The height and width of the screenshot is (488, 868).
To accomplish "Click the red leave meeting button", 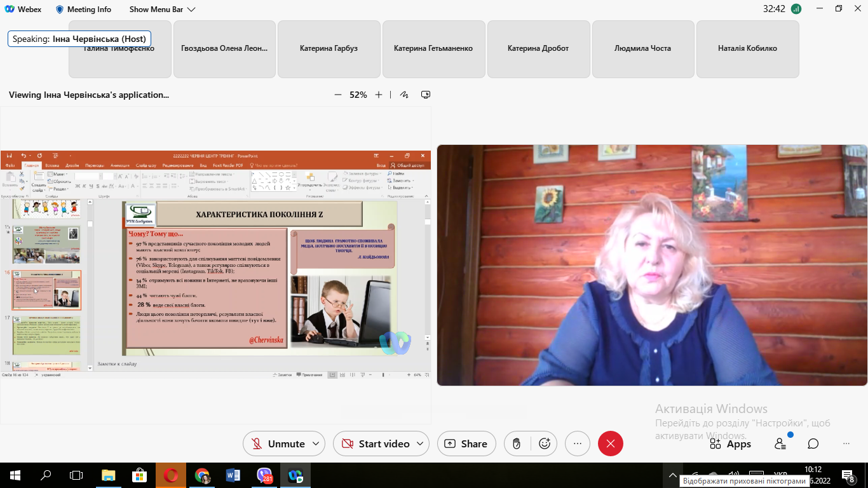I will 610,444.
